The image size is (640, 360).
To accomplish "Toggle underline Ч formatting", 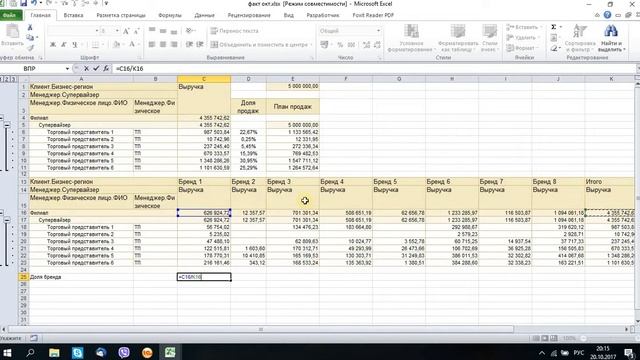I will (74, 44).
